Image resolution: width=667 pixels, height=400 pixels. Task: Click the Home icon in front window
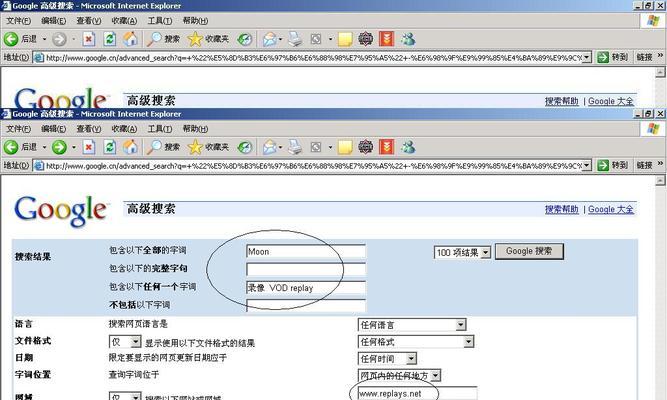click(131, 147)
